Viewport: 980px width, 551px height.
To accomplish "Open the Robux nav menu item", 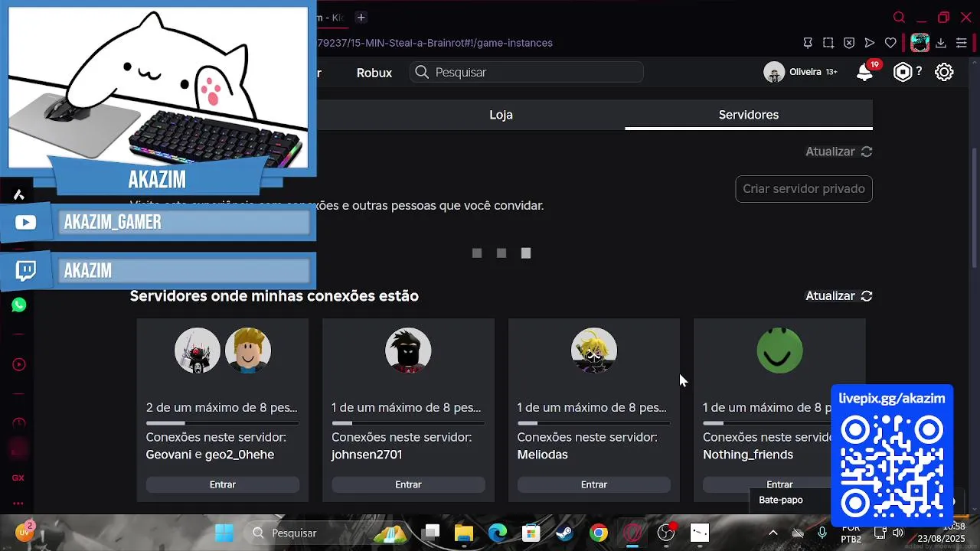I will 374,73.
